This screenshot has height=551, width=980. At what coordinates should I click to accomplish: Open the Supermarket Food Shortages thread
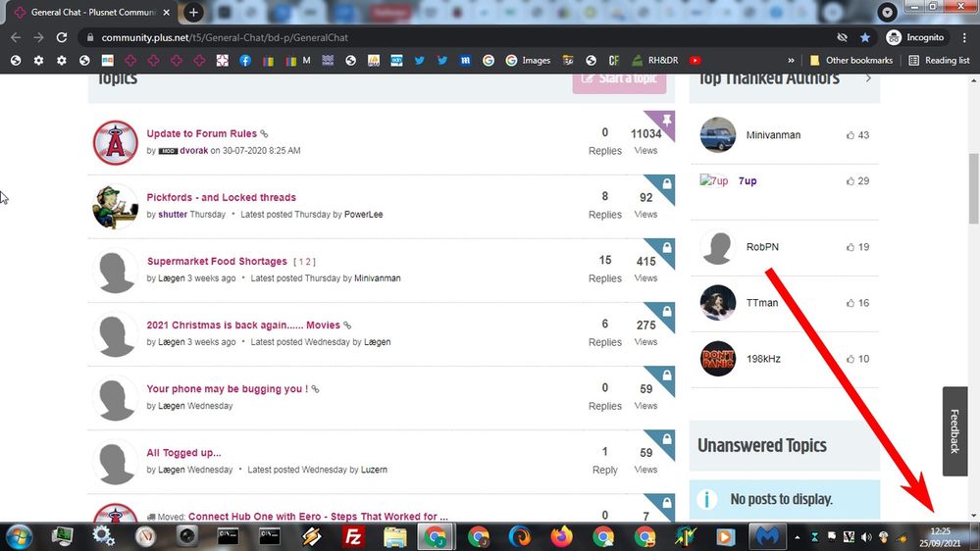(x=217, y=262)
